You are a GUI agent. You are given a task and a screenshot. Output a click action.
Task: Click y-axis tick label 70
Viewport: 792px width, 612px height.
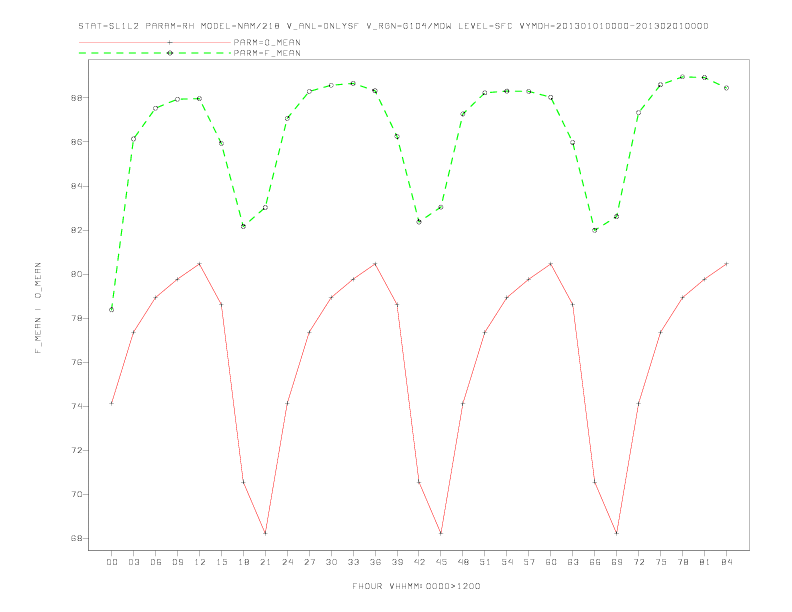[76, 494]
